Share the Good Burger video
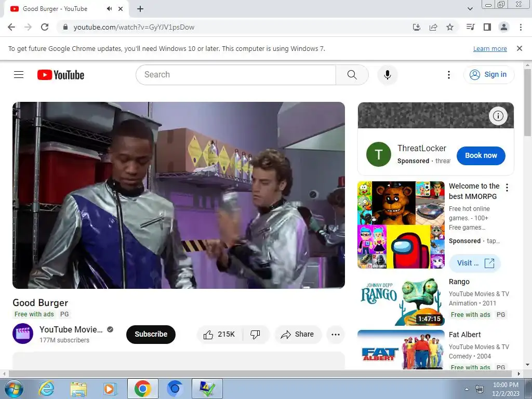This screenshot has width=532, height=399. click(297, 335)
